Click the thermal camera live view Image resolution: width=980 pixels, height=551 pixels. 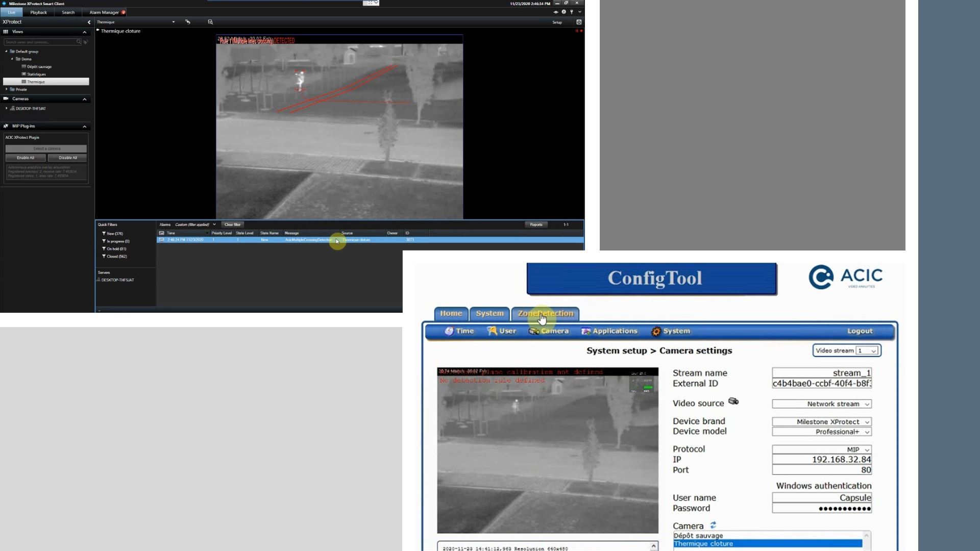pyautogui.click(x=339, y=127)
